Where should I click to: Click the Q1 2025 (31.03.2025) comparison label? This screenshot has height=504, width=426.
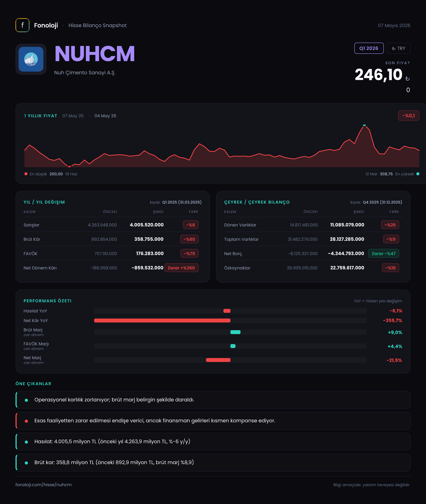tap(182, 202)
